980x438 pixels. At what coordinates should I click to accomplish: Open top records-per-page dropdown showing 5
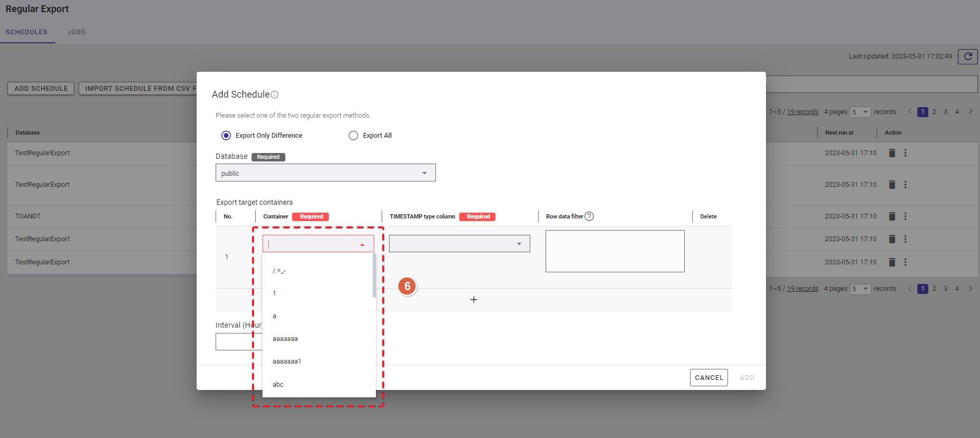[860, 112]
